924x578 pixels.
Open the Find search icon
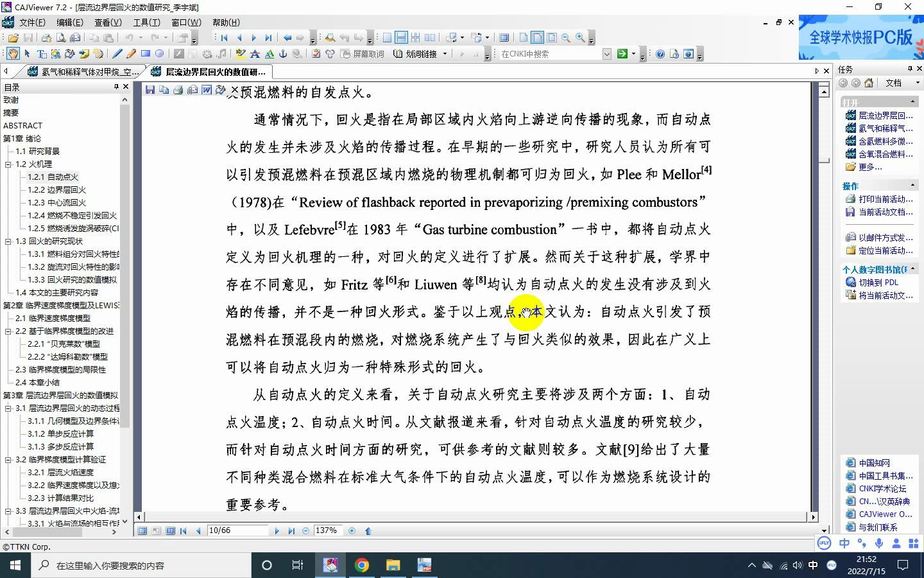[x=330, y=38]
